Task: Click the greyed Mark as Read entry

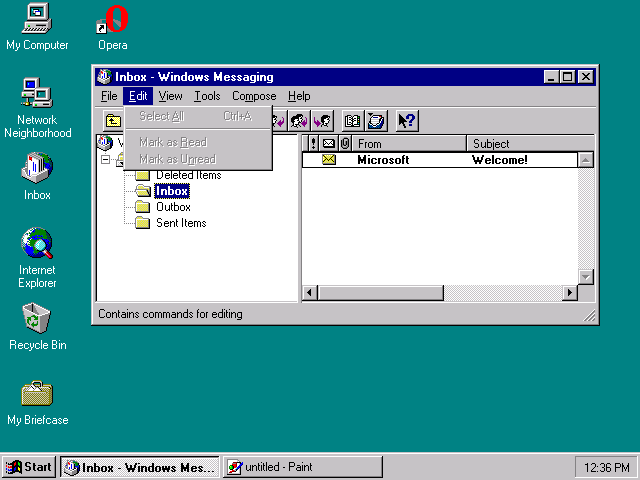Action: pos(198,142)
